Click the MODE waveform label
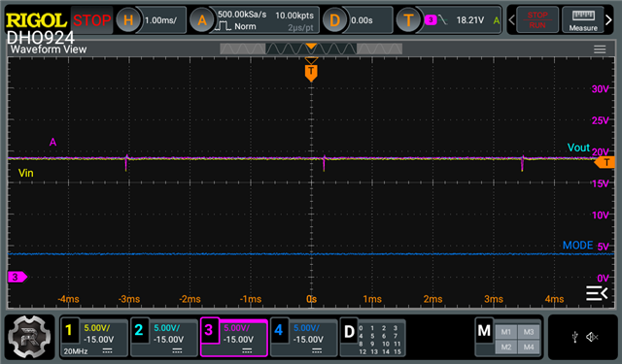The height and width of the screenshot is (364, 622). pos(577,246)
